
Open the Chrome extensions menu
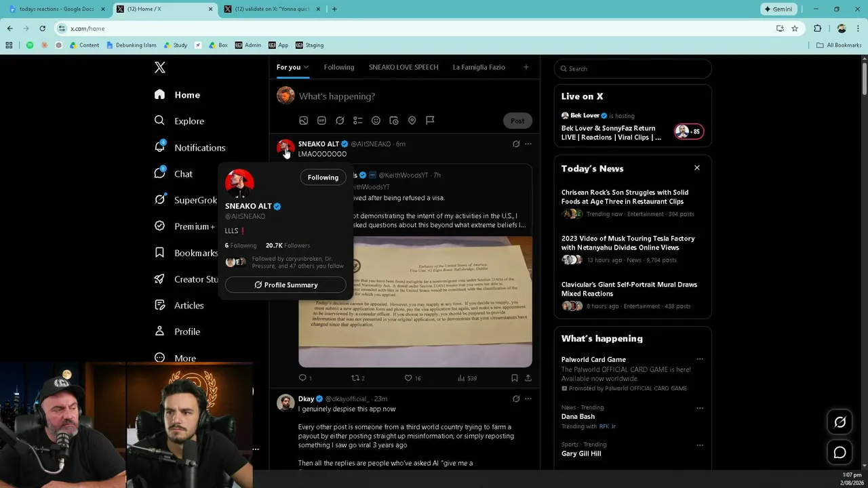tap(817, 28)
